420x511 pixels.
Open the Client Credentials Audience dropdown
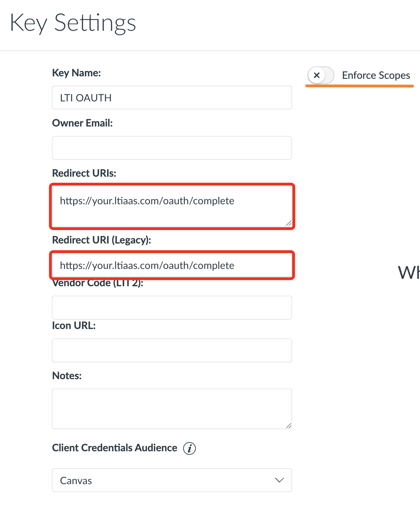(x=172, y=480)
